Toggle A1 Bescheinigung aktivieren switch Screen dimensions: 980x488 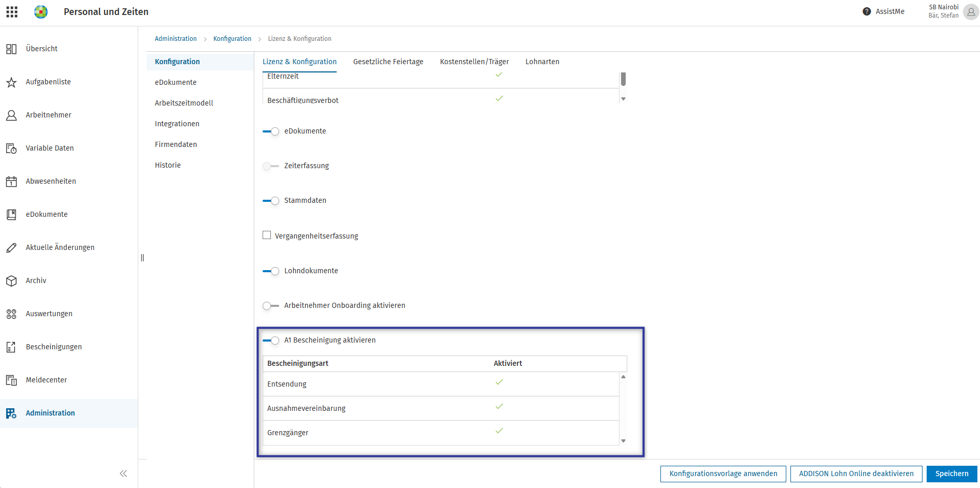tap(271, 341)
